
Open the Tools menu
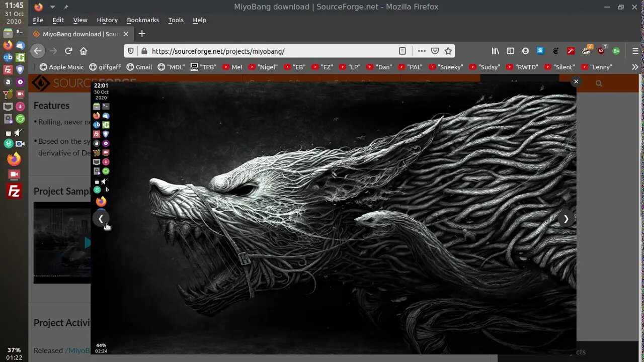176,20
